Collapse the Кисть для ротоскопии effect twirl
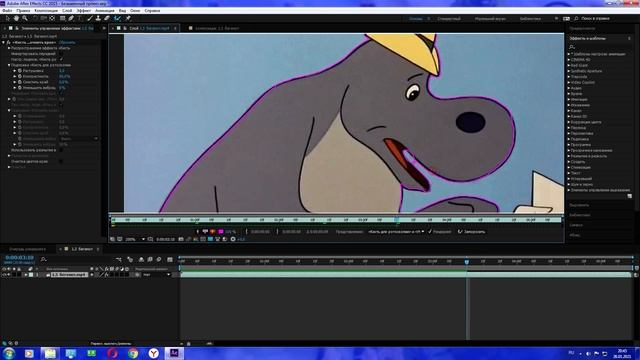 (3, 42)
